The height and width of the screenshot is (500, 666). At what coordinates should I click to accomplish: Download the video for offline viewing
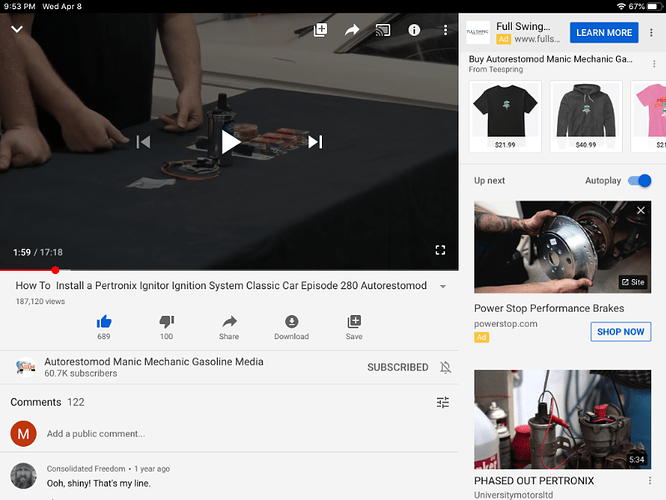coord(291,328)
